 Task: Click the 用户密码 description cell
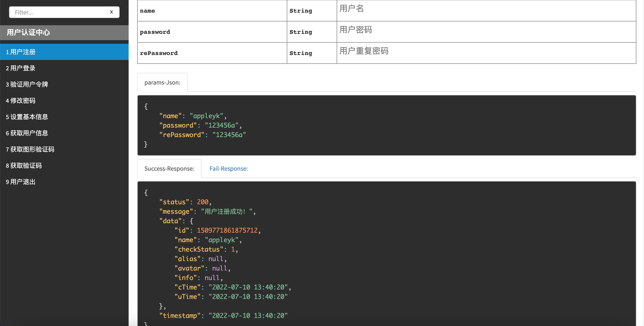[x=486, y=32]
